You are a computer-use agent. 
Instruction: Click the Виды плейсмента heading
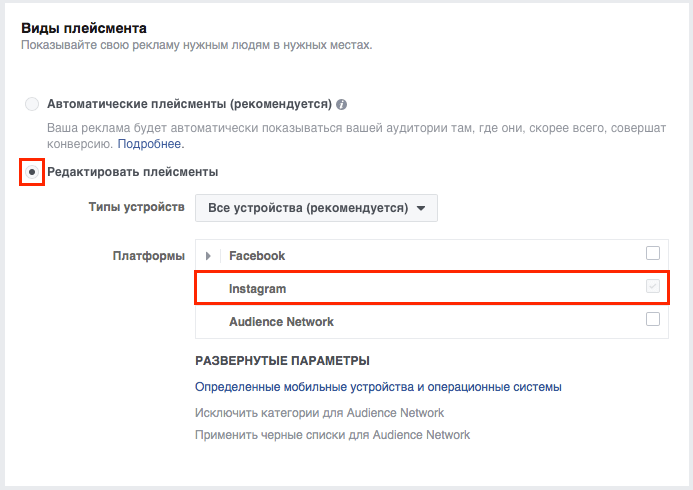tap(84, 28)
